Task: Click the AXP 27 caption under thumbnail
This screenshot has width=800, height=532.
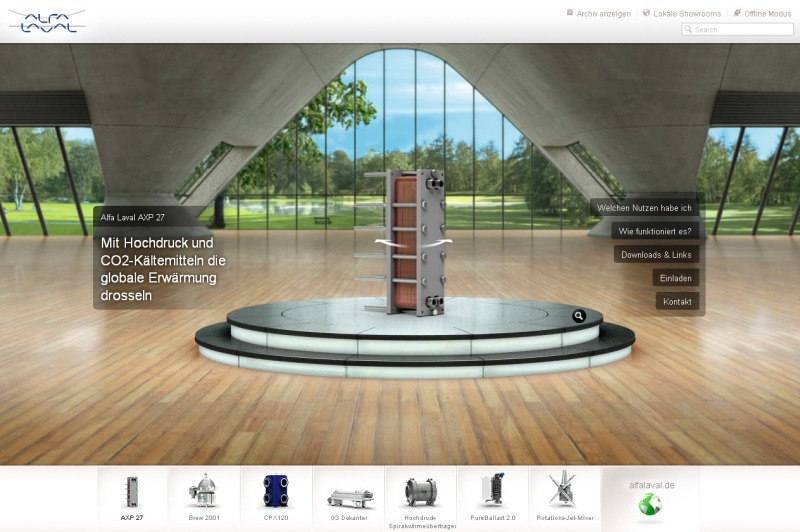Action: click(x=132, y=517)
